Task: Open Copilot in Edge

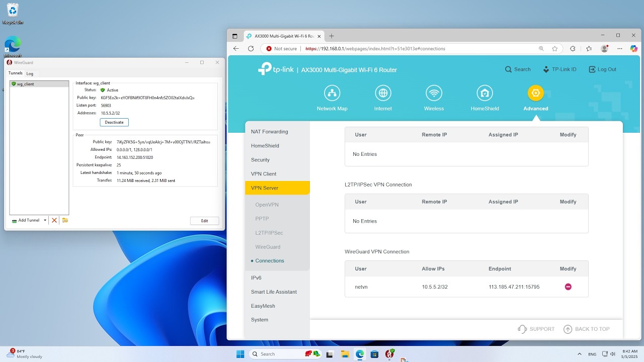Action: 634,49
